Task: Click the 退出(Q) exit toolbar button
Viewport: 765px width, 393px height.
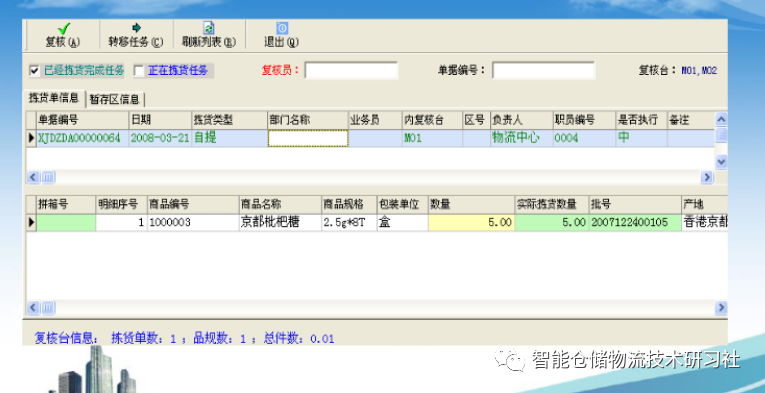Action: tap(282, 35)
